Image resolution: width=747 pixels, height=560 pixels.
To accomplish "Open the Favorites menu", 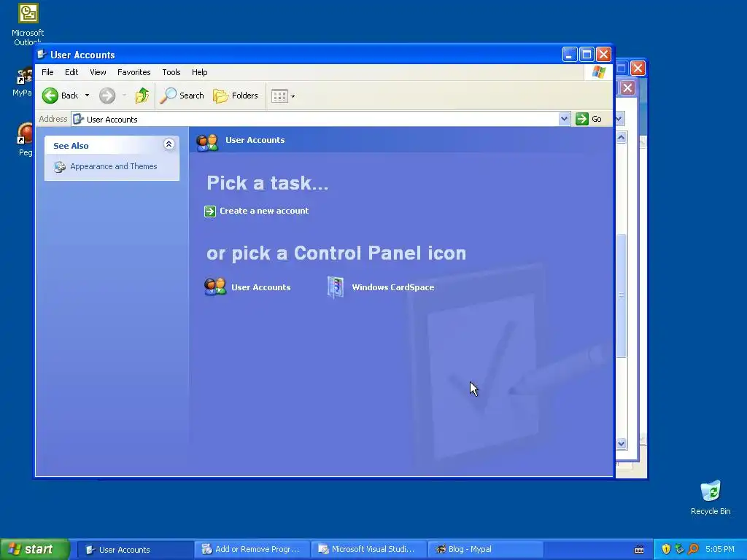I will point(134,72).
